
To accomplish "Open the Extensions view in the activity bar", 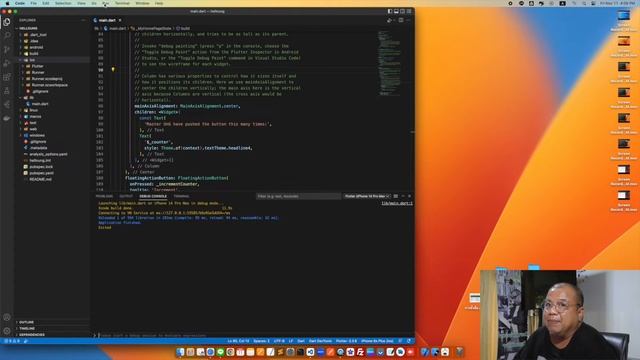I will pos(7,77).
